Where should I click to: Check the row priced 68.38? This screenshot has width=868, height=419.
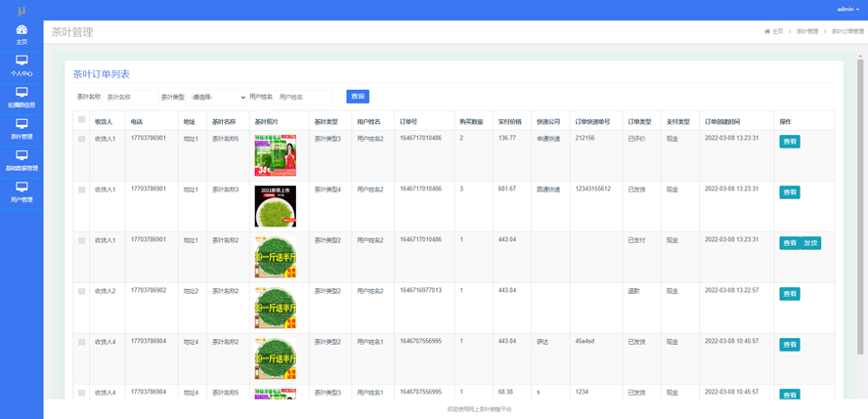(82, 393)
